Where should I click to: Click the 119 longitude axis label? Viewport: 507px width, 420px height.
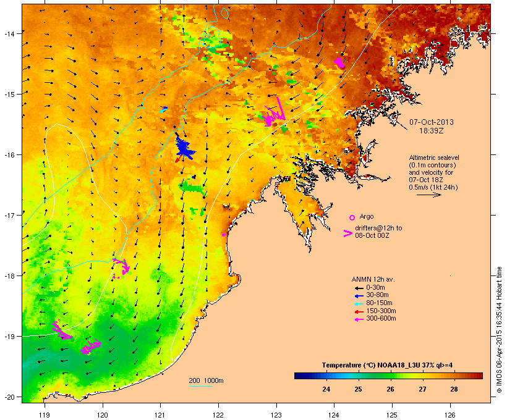tap(45, 415)
